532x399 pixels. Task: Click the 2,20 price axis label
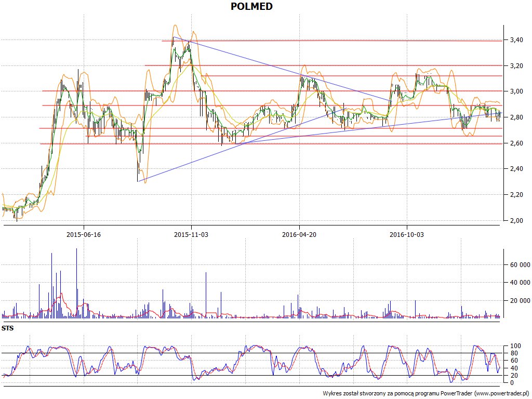516,195
